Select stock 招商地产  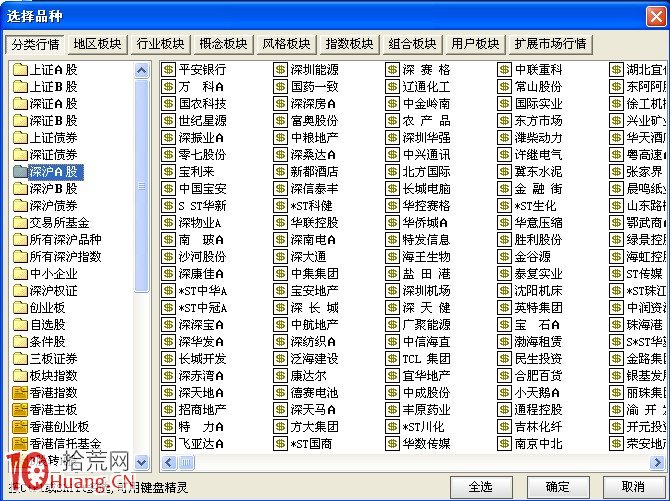point(202,410)
